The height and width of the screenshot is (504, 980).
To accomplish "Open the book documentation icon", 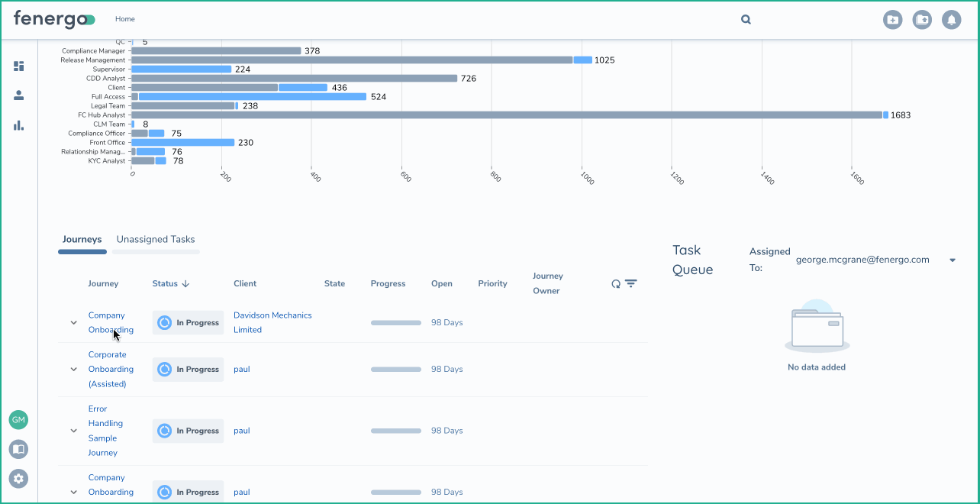I will pyautogui.click(x=19, y=449).
